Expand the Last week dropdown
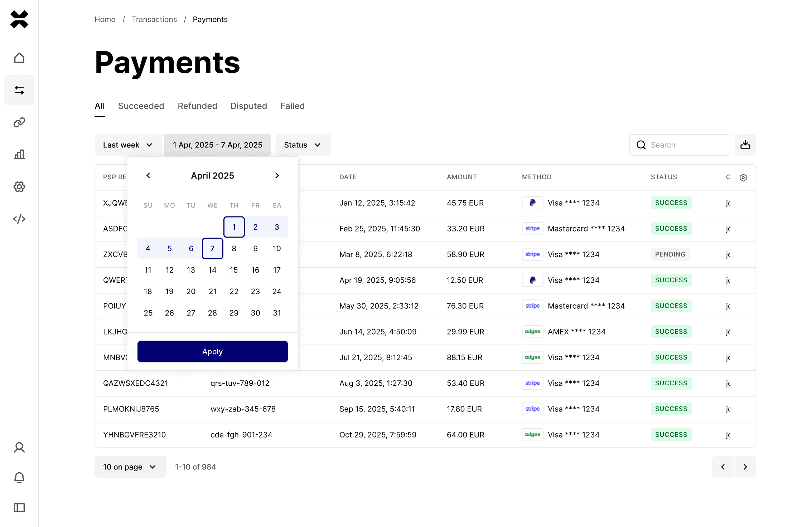The image size is (812, 527). [128, 145]
